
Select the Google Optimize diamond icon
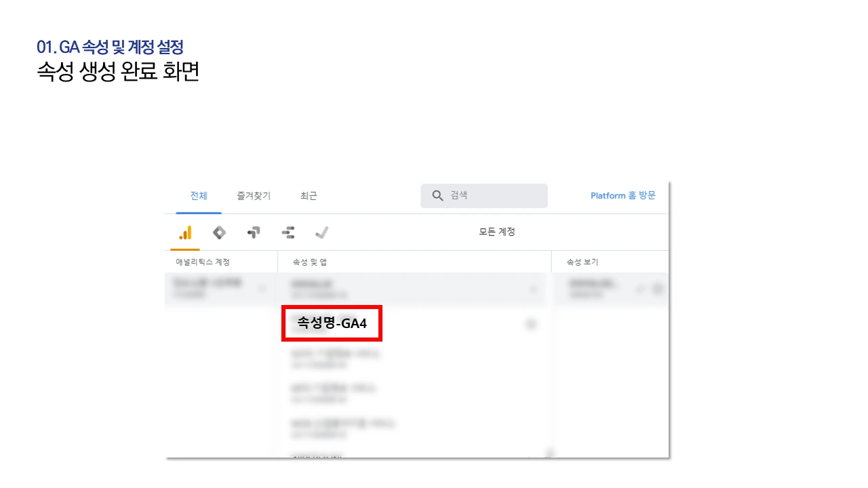pyautogui.click(x=219, y=232)
